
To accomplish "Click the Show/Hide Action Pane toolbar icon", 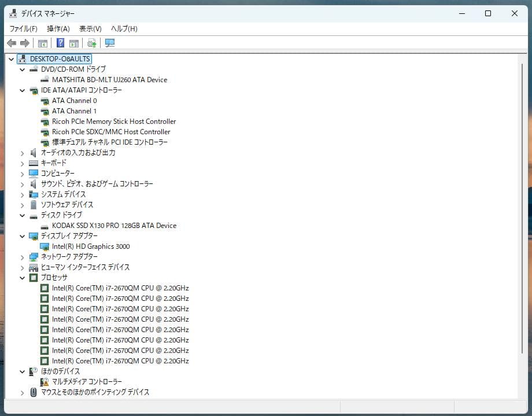I will click(74, 43).
